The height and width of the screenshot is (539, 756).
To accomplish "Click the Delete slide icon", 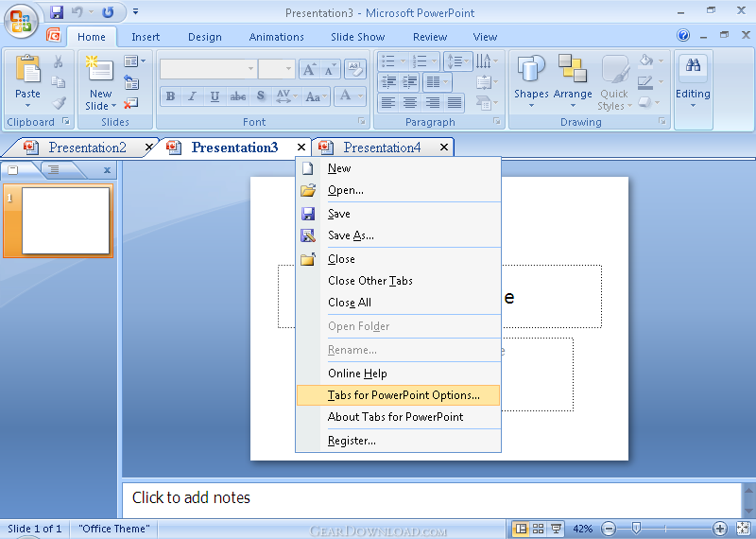I will 131,103.
